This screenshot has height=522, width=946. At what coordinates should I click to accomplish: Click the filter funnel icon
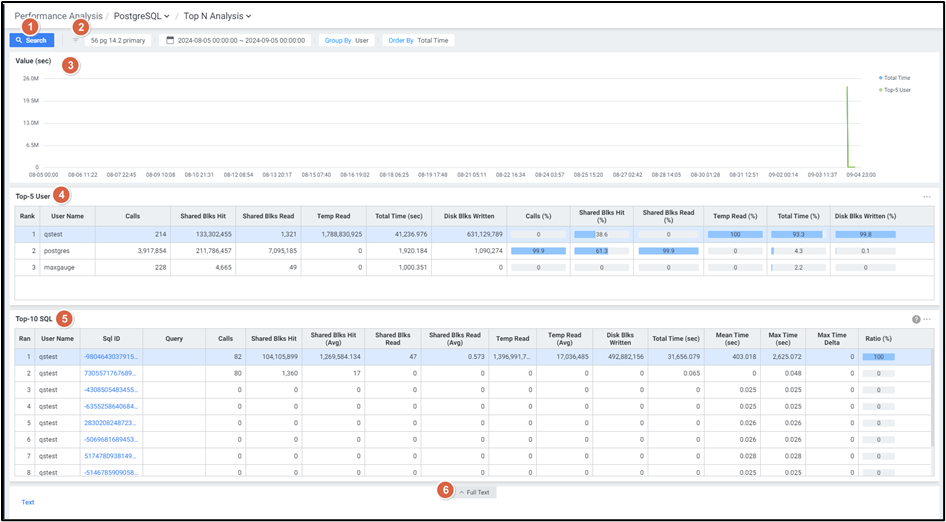click(x=75, y=40)
